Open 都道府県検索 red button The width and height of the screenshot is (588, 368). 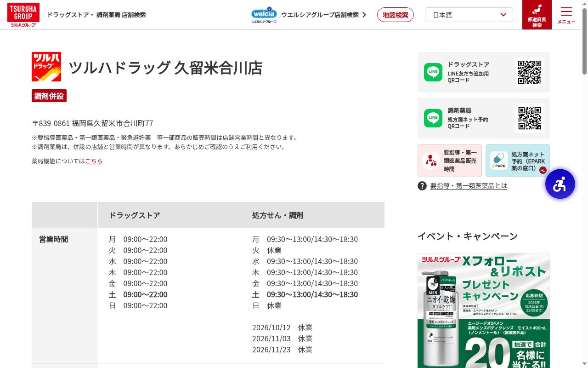(x=537, y=15)
